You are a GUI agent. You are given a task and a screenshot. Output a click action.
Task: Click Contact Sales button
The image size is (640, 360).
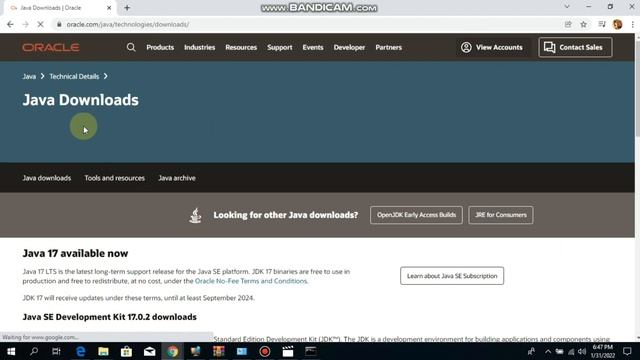tap(575, 47)
